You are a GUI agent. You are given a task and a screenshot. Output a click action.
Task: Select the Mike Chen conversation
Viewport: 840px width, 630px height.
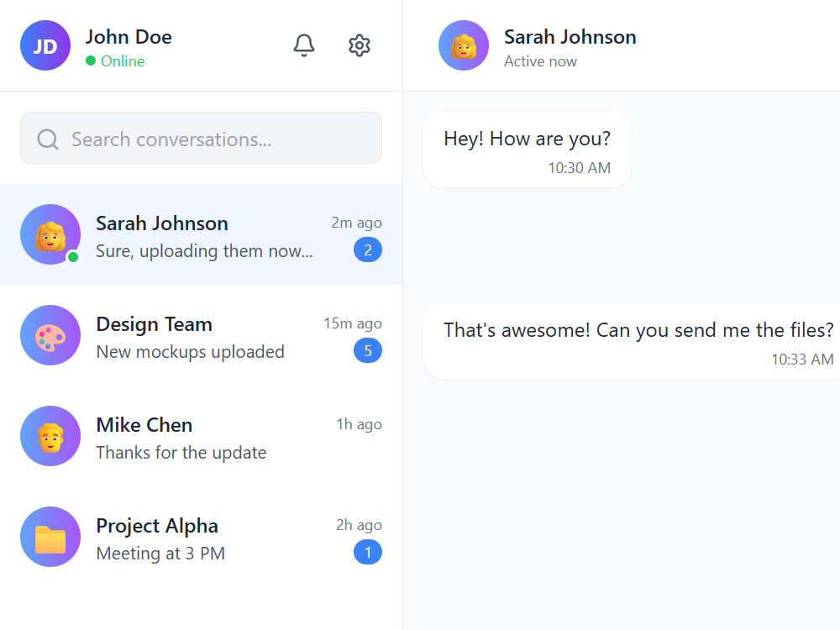(x=201, y=436)
